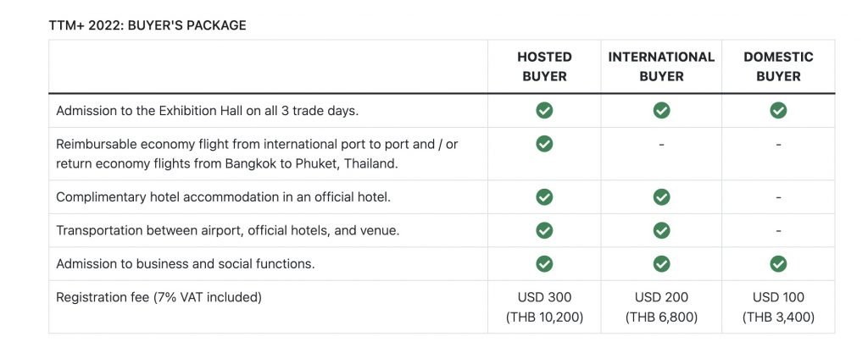The width and height of the screenshot is (868, 364).
Task: Click the TTM+ 2022: BUYER'S PACKAGE heading
Action: tap(147, 25)
